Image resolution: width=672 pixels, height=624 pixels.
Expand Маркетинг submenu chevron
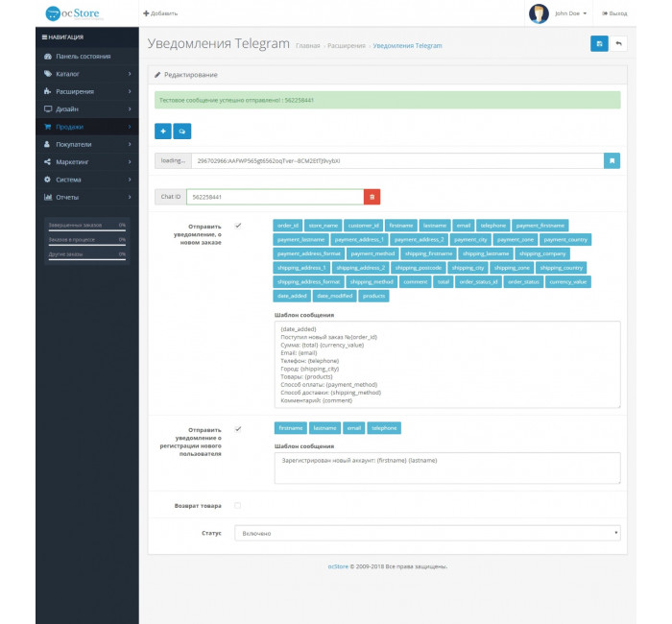130,162
